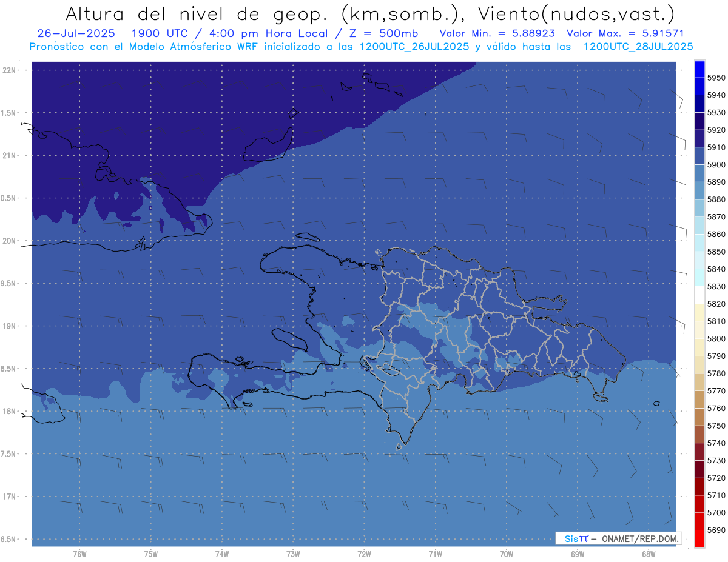The width and height of the screenshot is (728, 562).
Task: Click the 5820 label on the color bar
Action: (716, 304)
